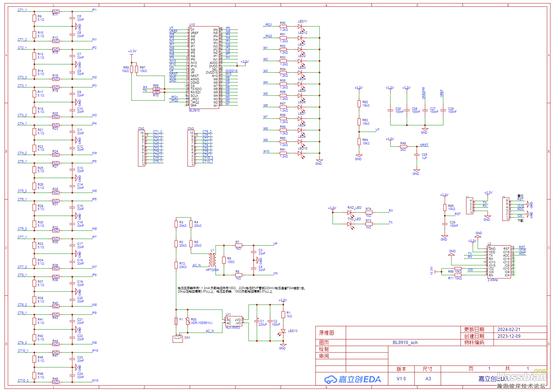Image resolution: width=555 pixels, height=392 pixels.
Task: Select capacitor C3 33nF
Action: pyautogui.click(x=254, y=252)
